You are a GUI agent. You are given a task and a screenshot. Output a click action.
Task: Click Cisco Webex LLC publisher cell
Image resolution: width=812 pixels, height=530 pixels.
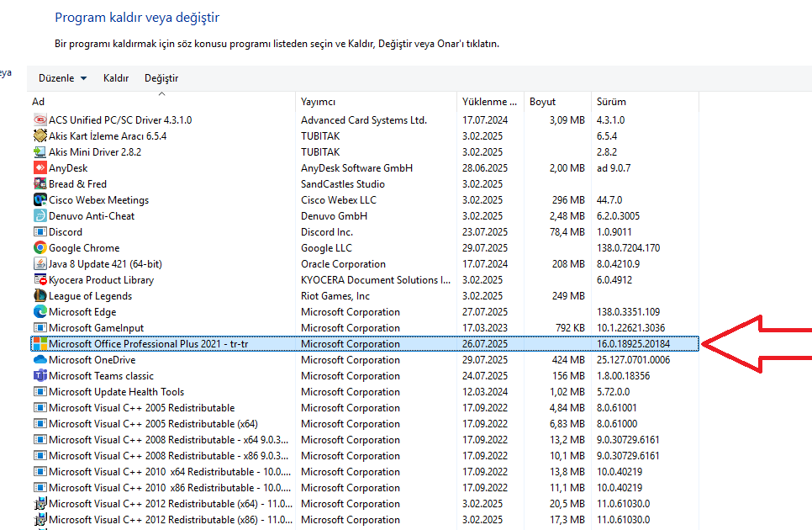(x=339, y=200)
